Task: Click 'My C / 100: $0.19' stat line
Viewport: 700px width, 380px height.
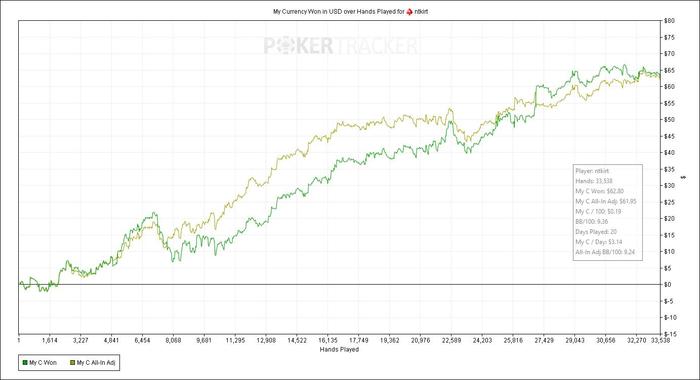Action: click(x=598, y=212)
